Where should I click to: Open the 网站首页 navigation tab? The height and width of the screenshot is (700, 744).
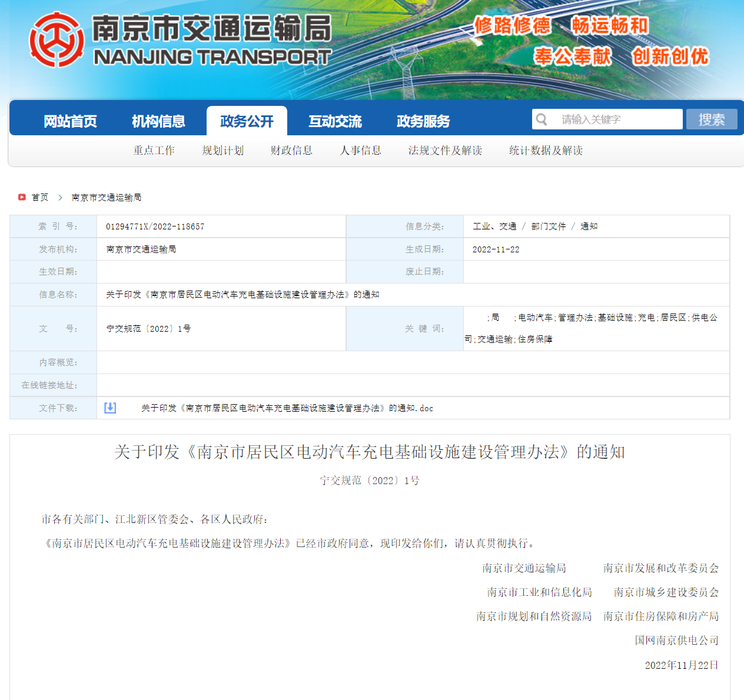[x=70, y=121]
